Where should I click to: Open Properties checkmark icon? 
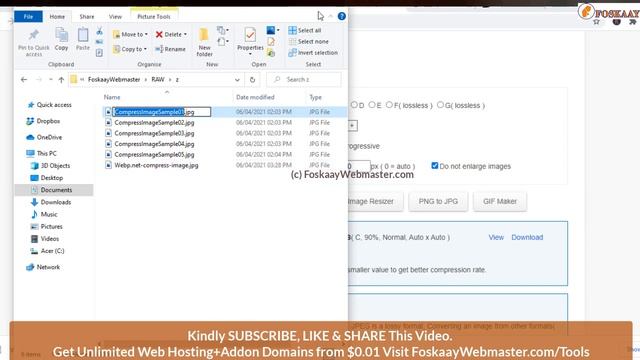(250, 35)
